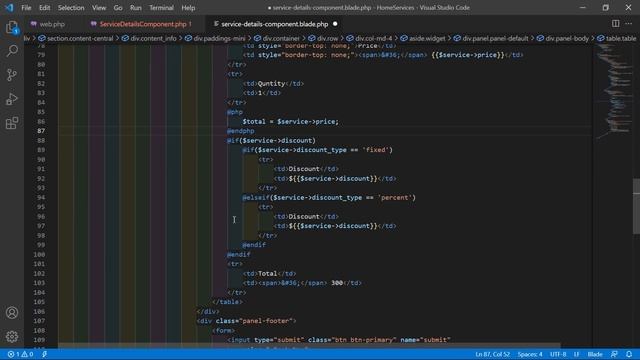This screenshot has height=360, width=640.
Task: Open the Selection menu
Action: (x=71, y=8)
